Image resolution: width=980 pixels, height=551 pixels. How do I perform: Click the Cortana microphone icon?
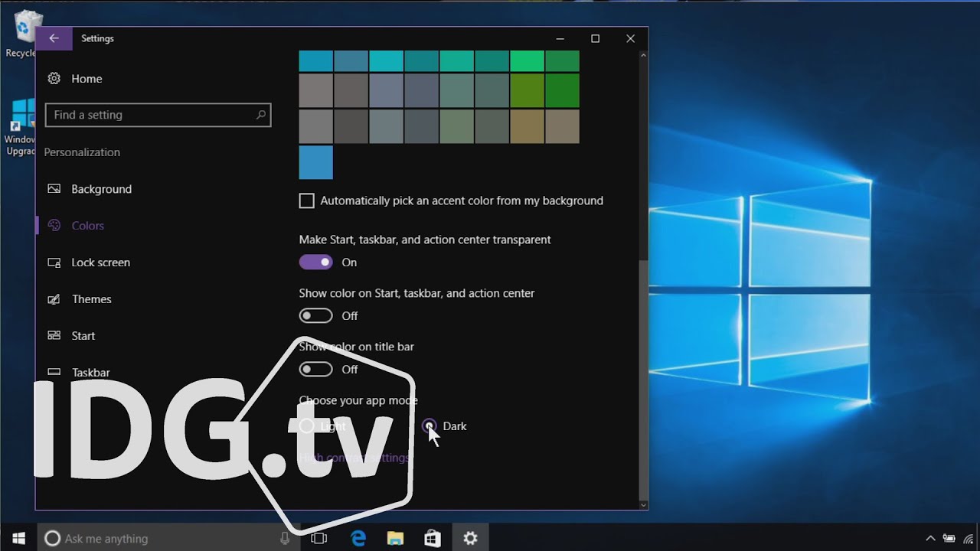coord(285,538)
